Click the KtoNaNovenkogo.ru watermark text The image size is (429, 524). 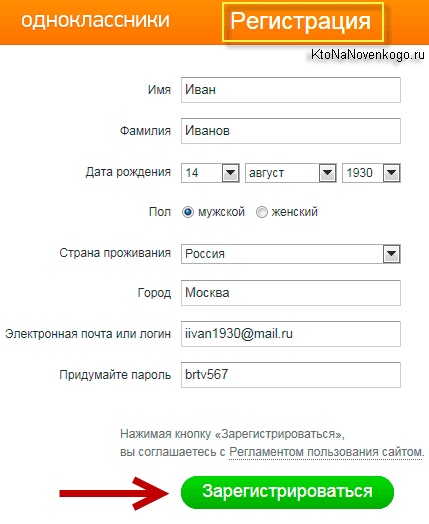pos(368,54)
